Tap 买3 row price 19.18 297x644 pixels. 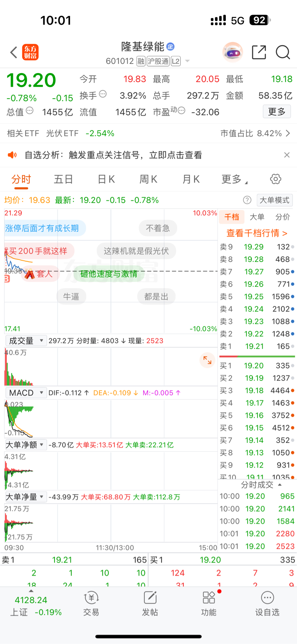point(254,391)
